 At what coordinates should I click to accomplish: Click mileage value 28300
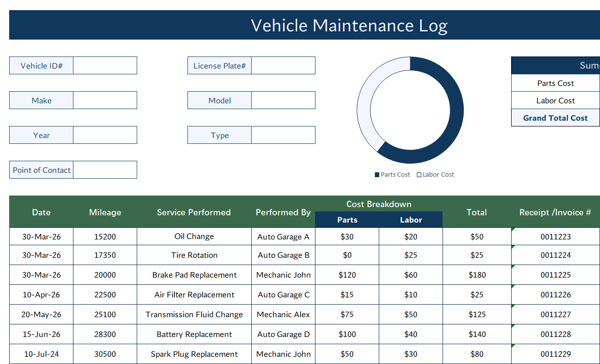tap(105, 334)
